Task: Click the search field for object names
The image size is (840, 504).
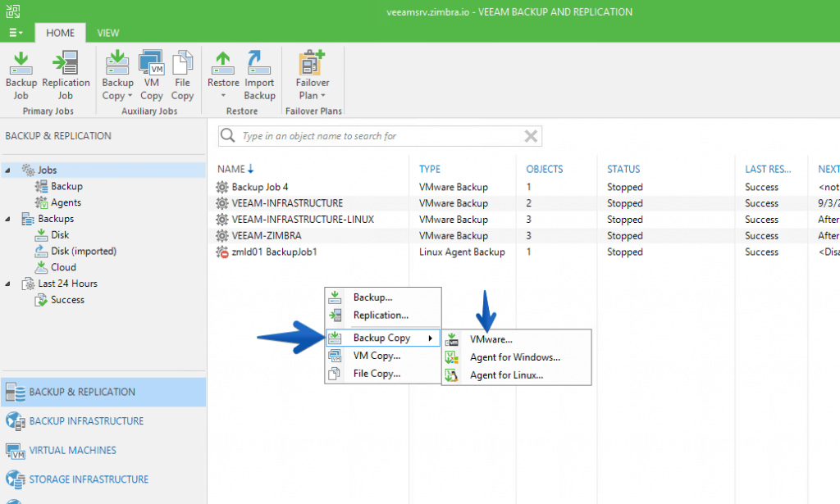Action: point(380,136)
